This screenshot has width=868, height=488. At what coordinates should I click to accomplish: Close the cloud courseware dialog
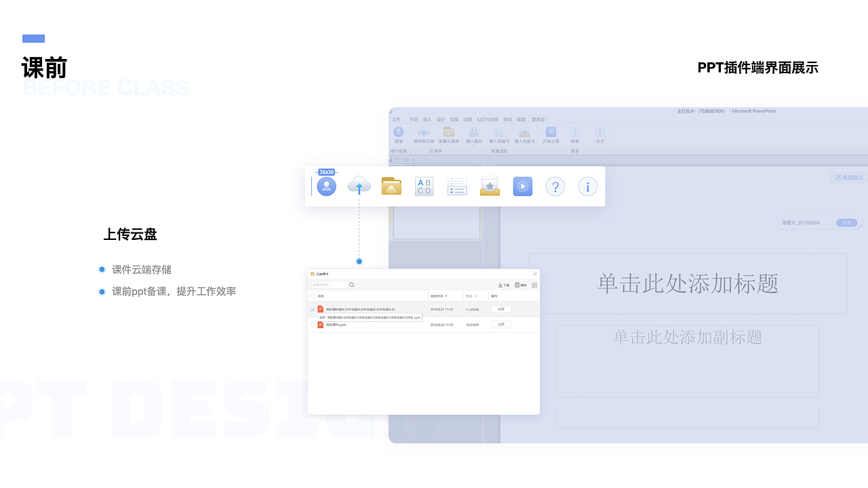click(x=535, y=274)
